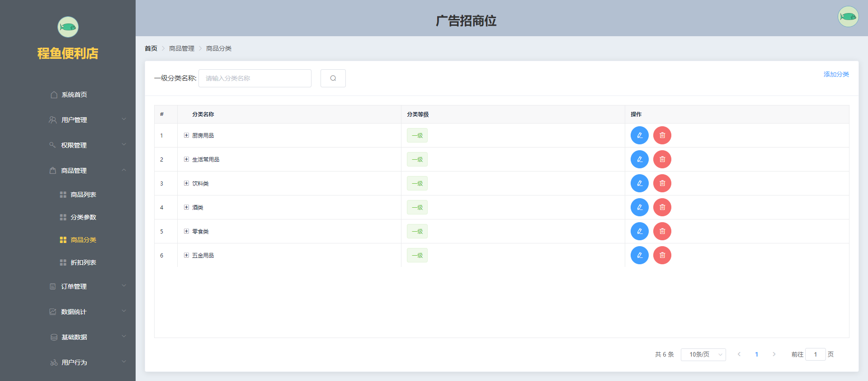Click the key icon beside 权限管理
The image size is (868, 381).
pos(52,145)
